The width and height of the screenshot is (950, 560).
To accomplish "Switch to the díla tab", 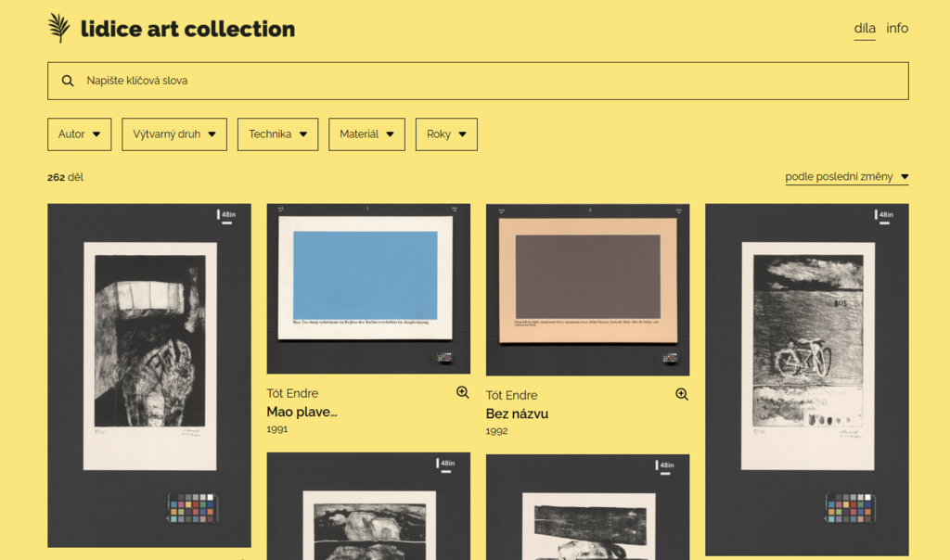I will click(x=865, y=29).
